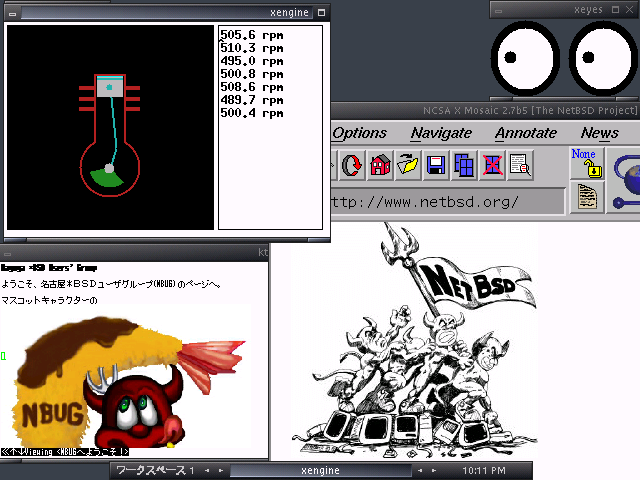Switch to next workspace arrow
The height and width of the screenshot is (480, 640).
(x=221, y=471)
